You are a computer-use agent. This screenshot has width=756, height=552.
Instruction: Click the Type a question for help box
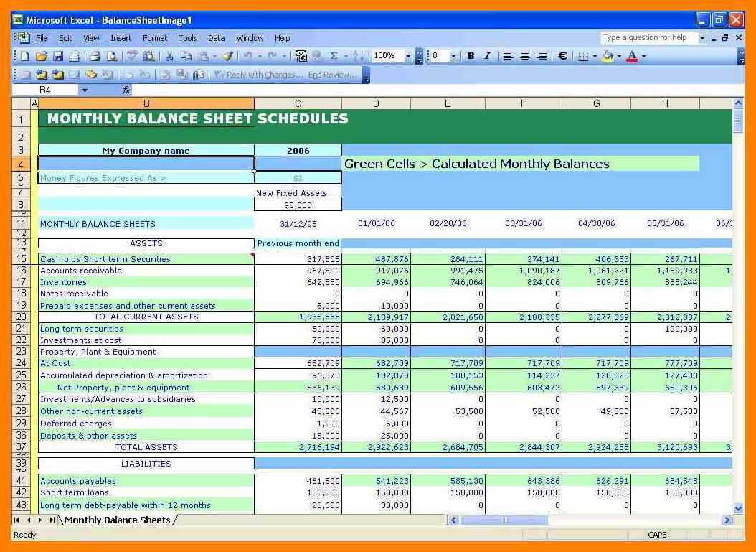point(648,38)
